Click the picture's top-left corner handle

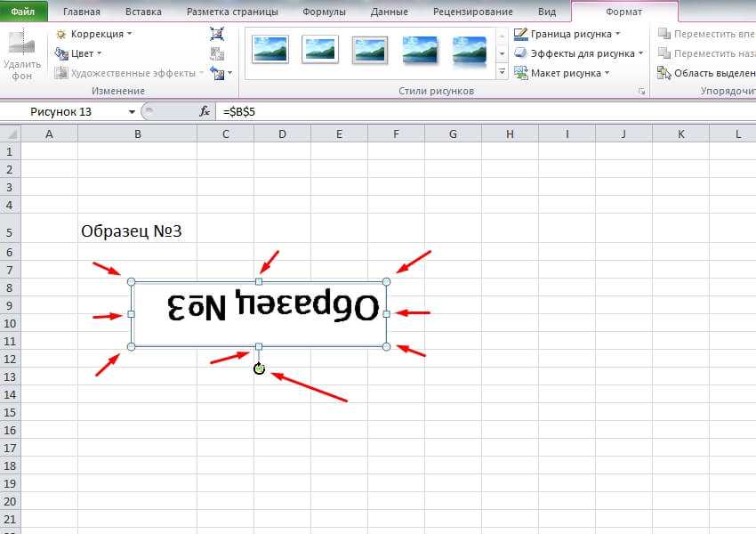131,282
